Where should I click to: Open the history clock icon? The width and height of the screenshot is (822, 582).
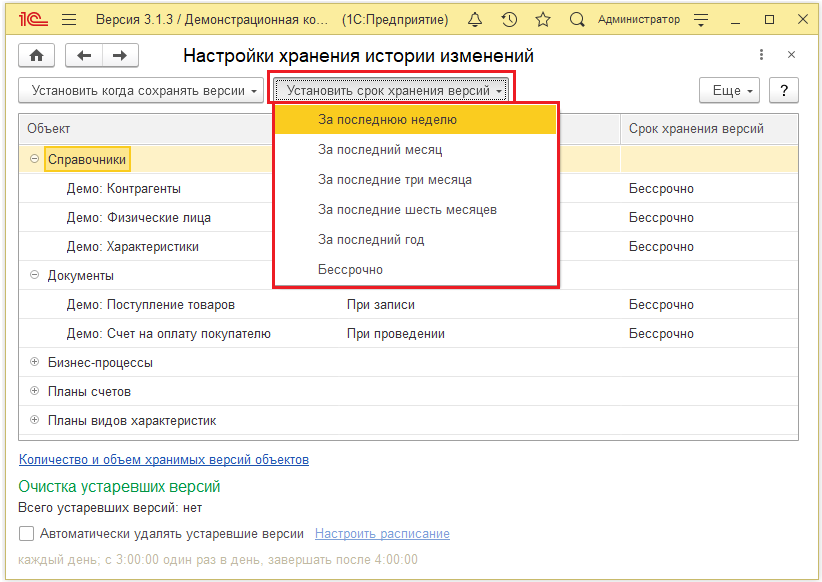pyautogui.click(x=509, y=19)
